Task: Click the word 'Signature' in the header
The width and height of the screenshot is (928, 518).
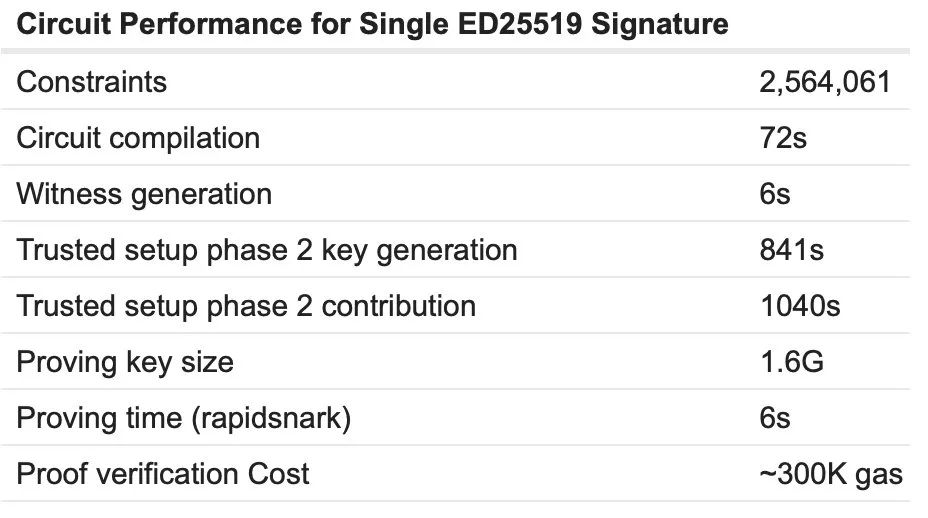Action: pyautogui.click(x=660, y=25)
